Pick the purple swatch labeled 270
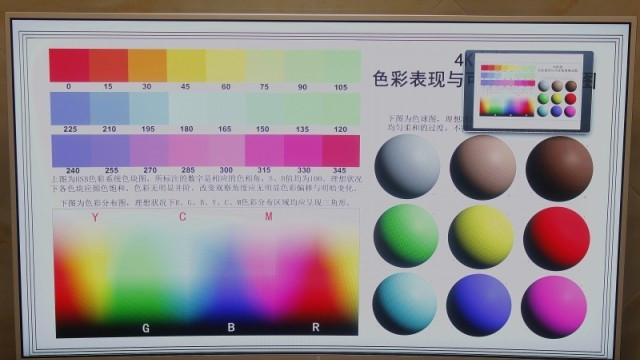The image size is (640, 360). point(149,151)
